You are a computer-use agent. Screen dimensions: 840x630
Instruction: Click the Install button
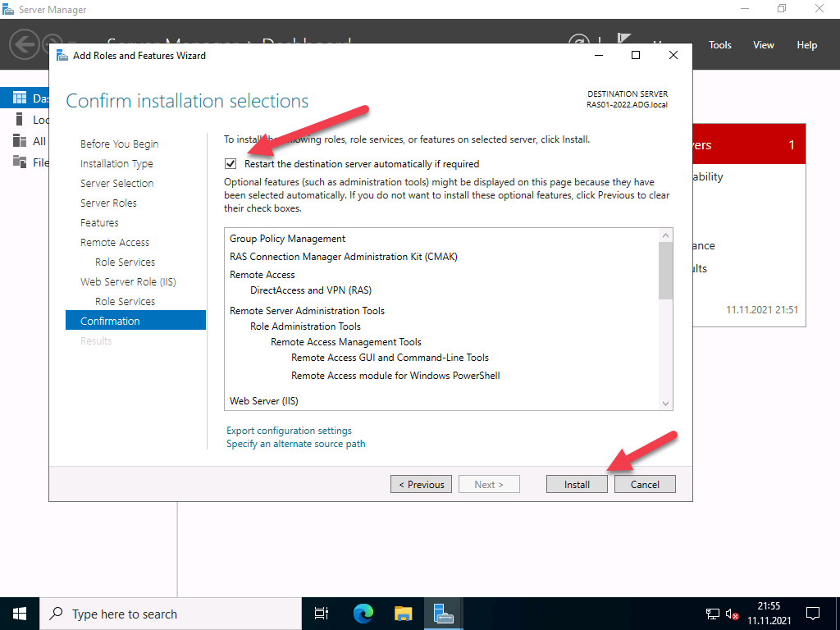tap(577, 484)
